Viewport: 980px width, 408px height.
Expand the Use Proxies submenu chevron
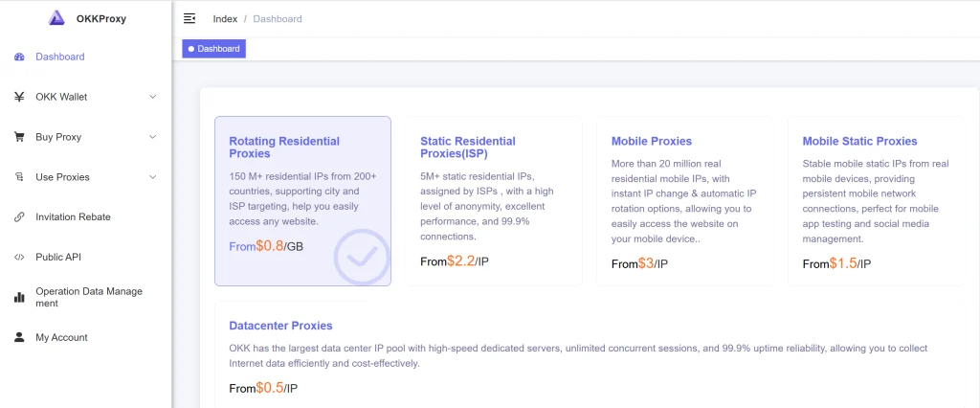pos(153,177)
